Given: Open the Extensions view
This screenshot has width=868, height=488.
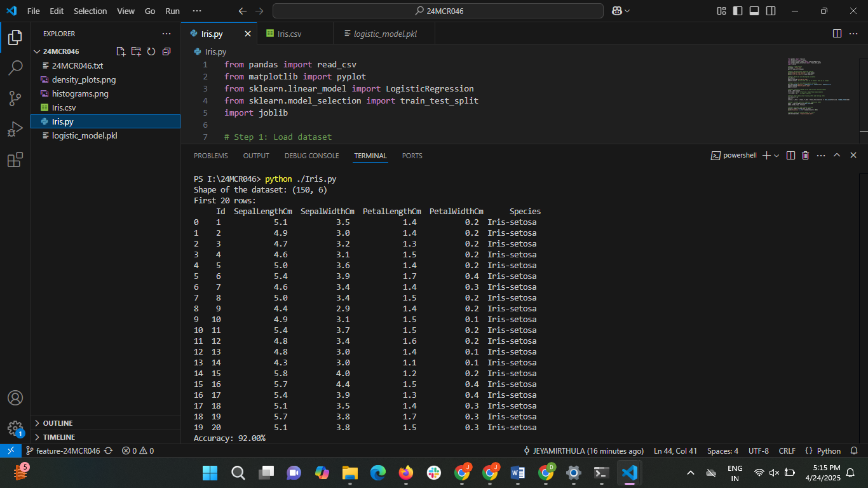Looking at the screenshot, I should [15, 159].
